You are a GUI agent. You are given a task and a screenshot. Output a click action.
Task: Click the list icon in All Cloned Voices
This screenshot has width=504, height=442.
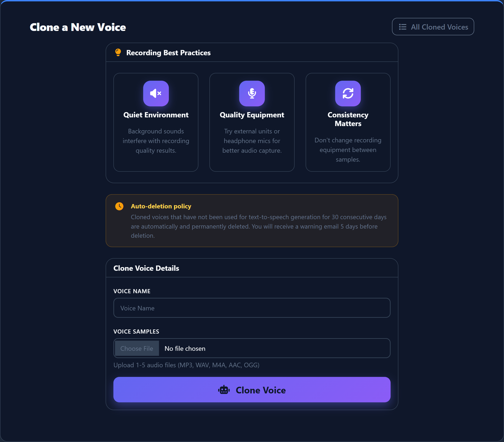pyautogui.click(x=403, y=27)
